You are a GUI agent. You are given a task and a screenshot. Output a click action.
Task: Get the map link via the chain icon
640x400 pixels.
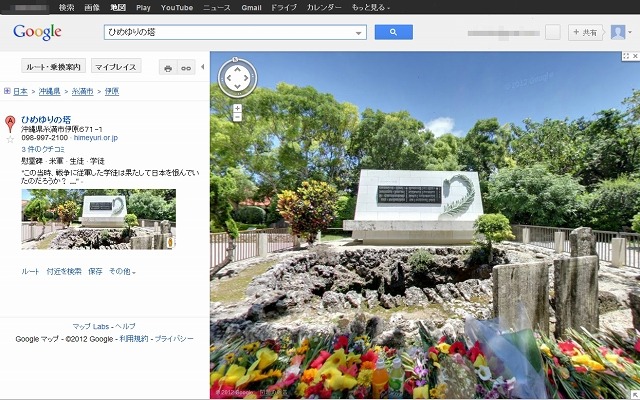coord(186,68)
